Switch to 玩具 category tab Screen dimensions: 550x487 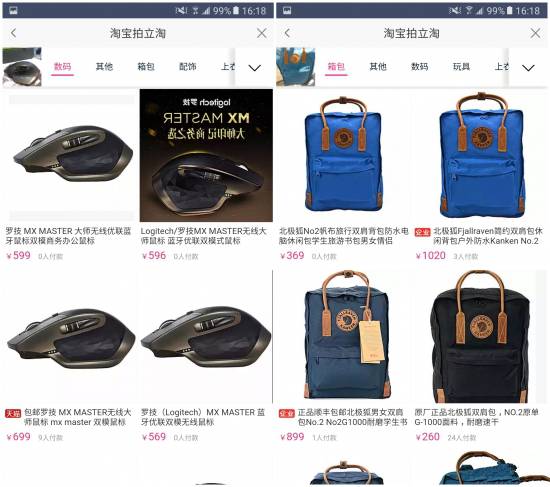(x=461, y=66)
